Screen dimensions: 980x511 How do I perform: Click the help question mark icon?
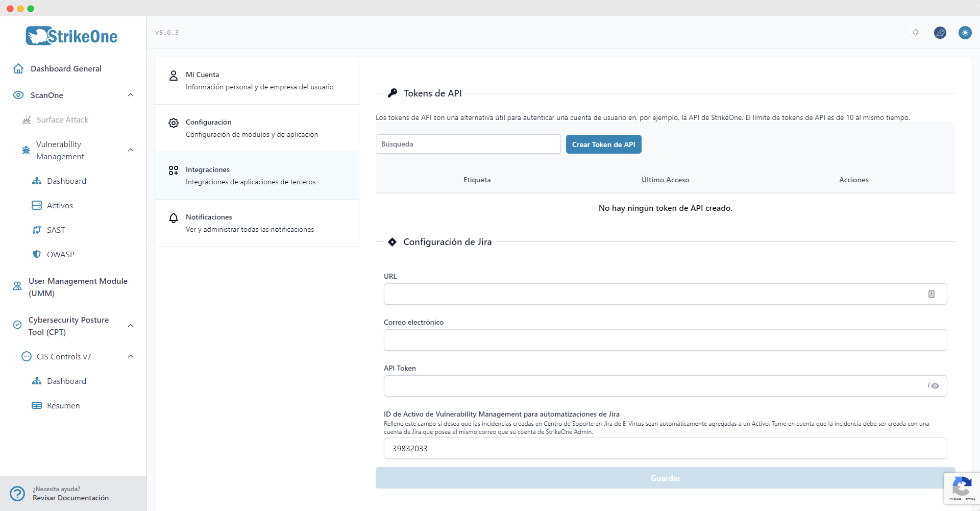click(x=17, y=494)
